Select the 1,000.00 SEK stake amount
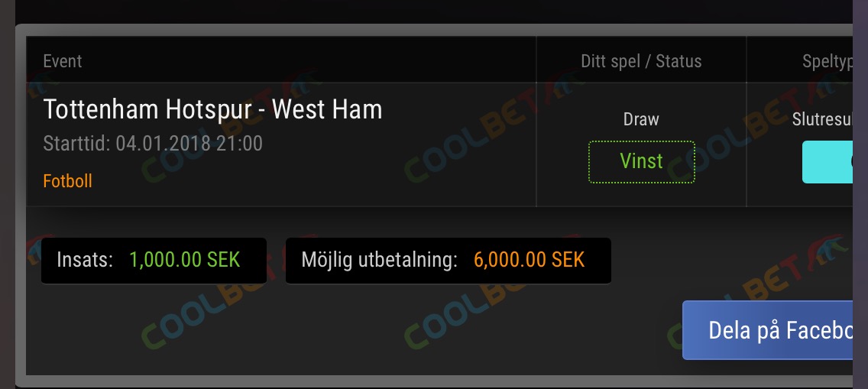868x389 pixels. tap(184, 260)
